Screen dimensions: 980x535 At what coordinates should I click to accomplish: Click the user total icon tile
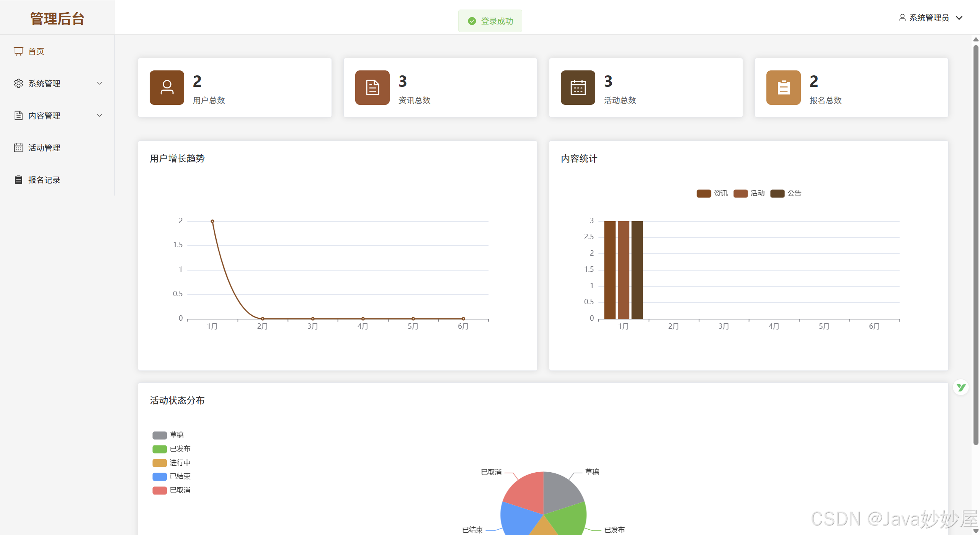[167, 88]
